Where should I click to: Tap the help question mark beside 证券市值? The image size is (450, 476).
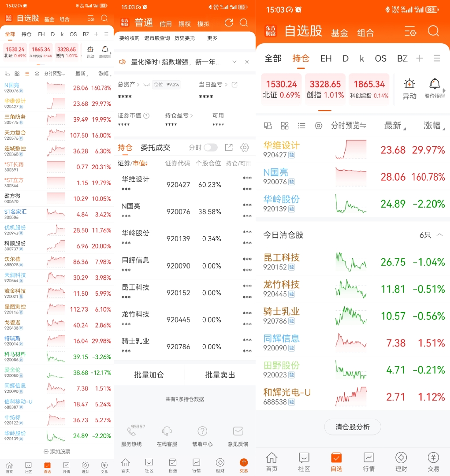146,115
